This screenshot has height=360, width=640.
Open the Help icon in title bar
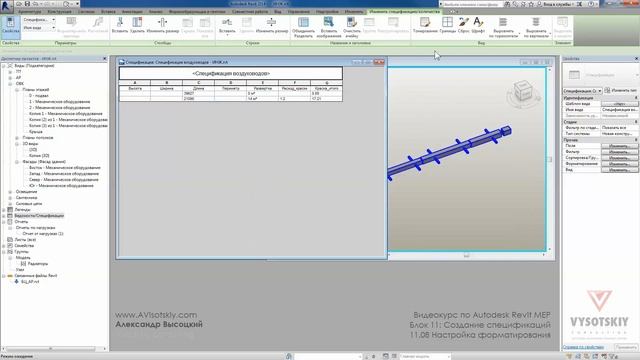coord(591,4)
